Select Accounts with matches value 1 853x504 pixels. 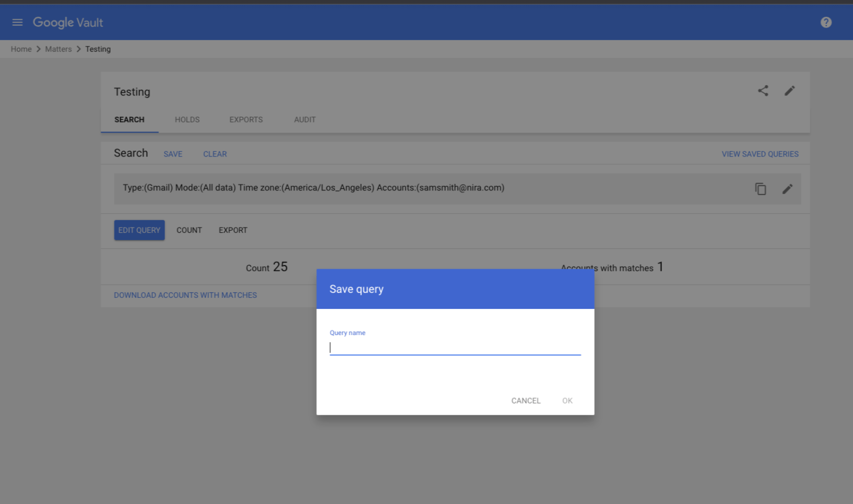coord(660,267)
